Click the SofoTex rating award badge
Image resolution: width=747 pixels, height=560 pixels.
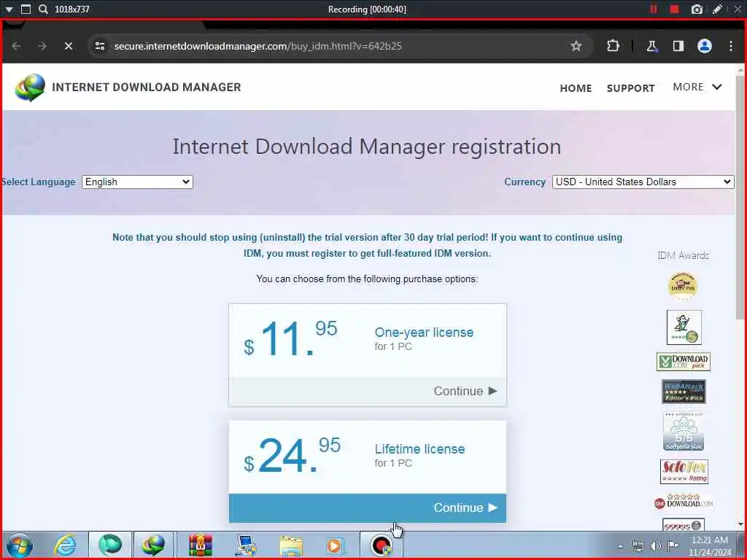684,472
